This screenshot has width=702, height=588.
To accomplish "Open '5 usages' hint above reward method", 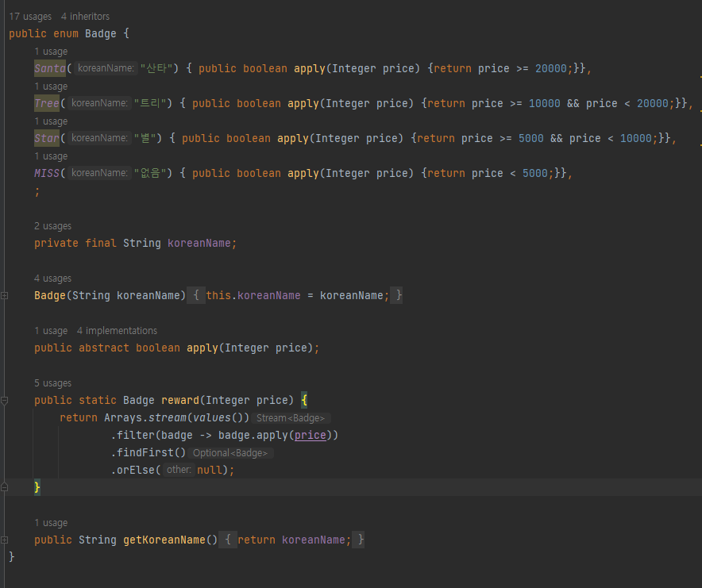I will [53, 383].
